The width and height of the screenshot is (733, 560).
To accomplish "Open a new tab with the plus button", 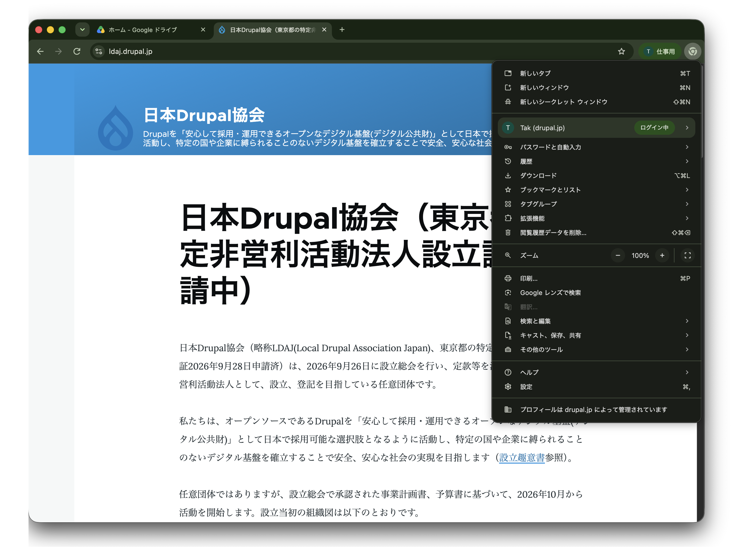I will click(342, 30).
